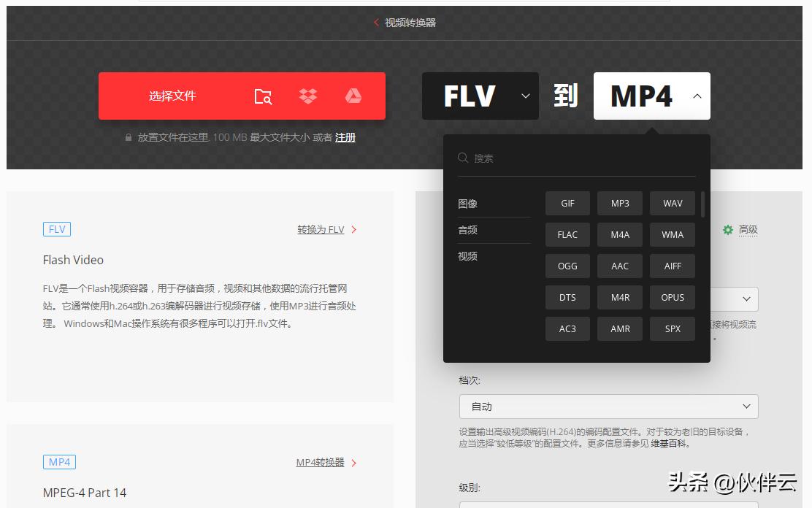Open 高级 settings via the green gear icon
The image size is (812, 508).
[728, 229]
